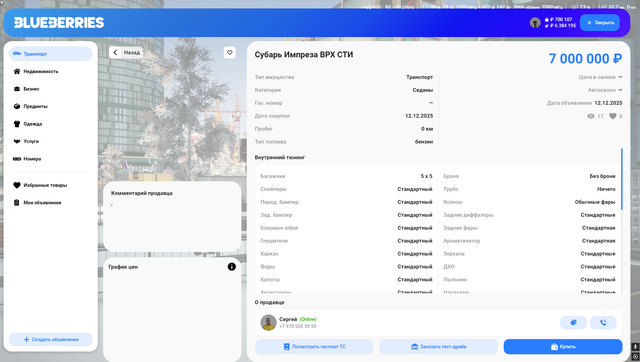Click the plus icon in Создать объявление
This screenshot has height=362, width=640.
(27, 340)
